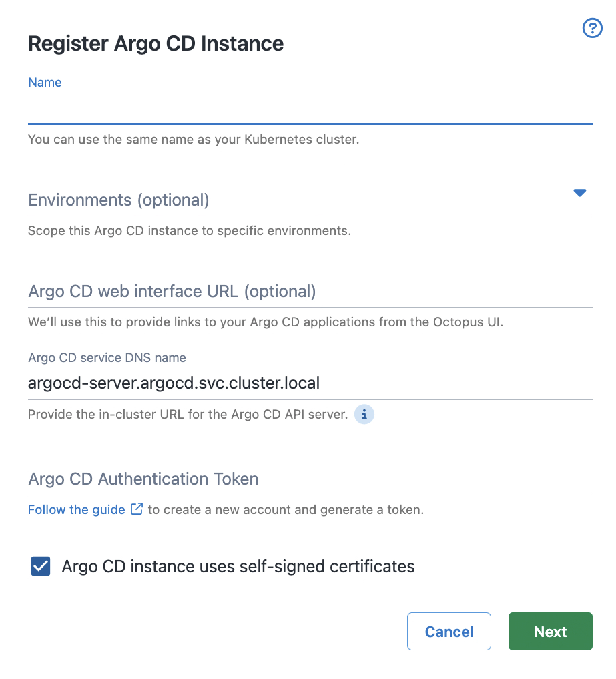
Task: Uncheck "Argo CD instance uses self-signed certificates"
Action: pos(40,565)
